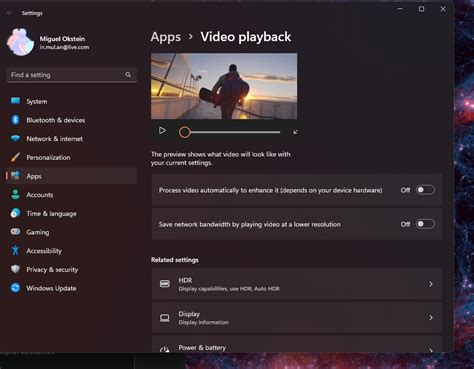
Task: Turn on Process video automatically toggle
Action: [x=425, y=190]
